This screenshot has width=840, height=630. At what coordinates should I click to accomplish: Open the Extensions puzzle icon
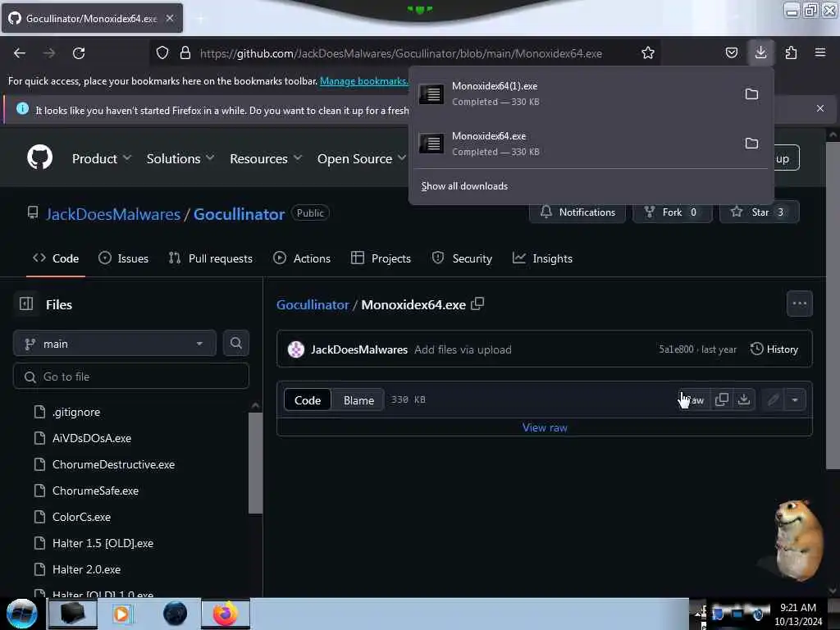pyautogui.click(x=791, y=52)
